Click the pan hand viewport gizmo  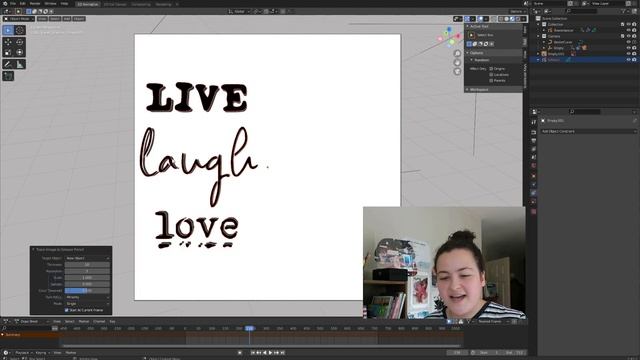pos(458,62)
